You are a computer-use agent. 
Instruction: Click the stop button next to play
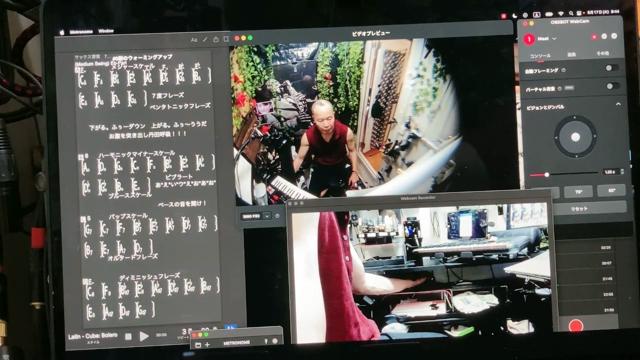tap(128, 336)
